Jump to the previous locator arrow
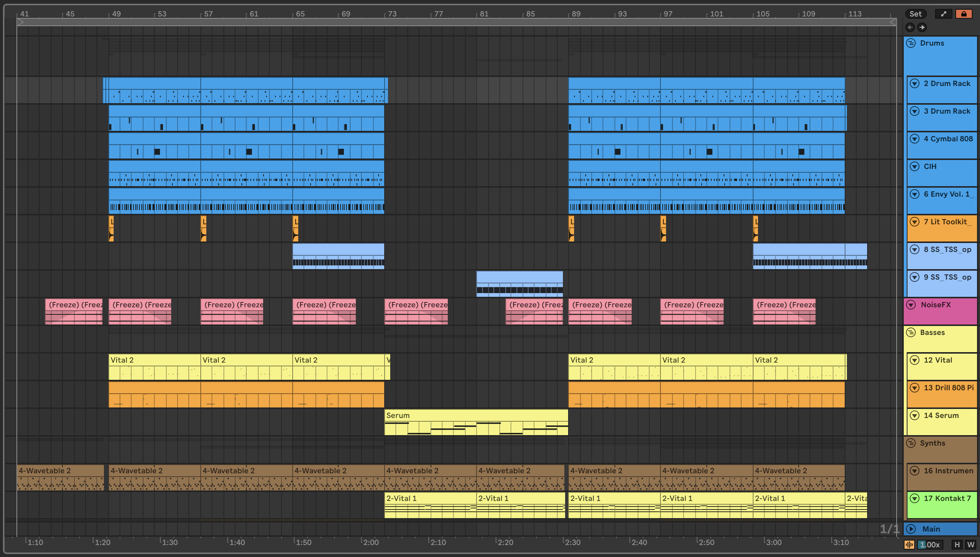Screen dimensions: 980x557 pyautogui.click(x=910, y=27)
